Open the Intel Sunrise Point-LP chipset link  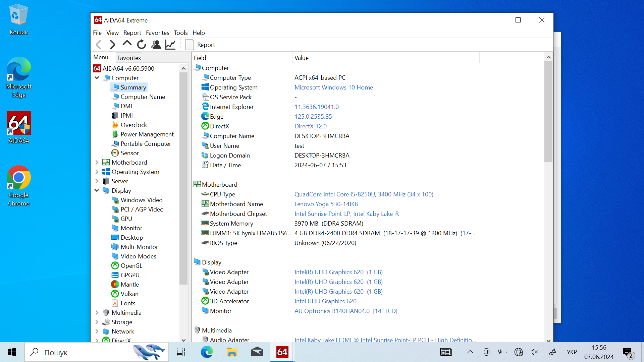pos(347,214)
